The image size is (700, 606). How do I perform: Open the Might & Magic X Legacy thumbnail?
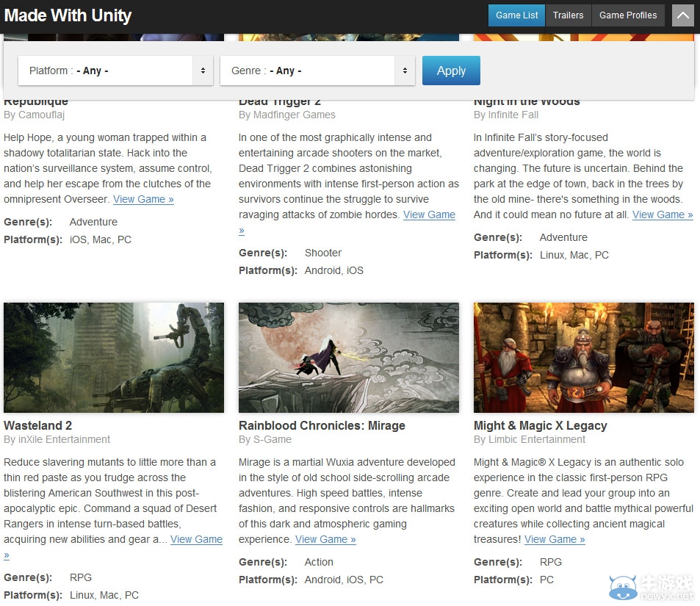[584, 358]
